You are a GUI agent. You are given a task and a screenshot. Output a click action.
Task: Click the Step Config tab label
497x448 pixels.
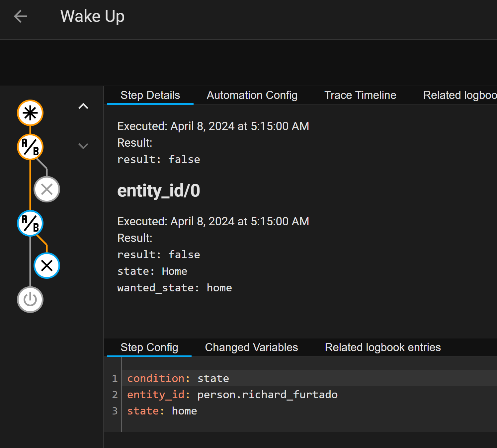point(149,347)
